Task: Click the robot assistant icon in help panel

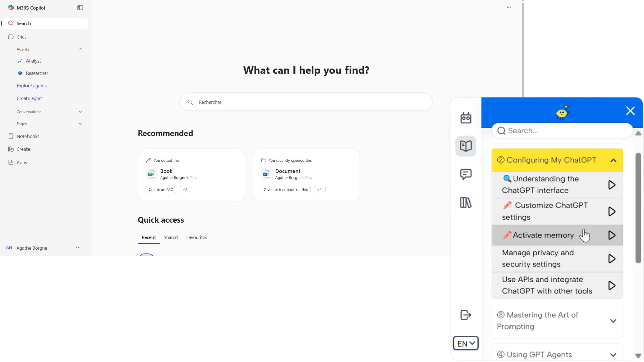Action: click(466, 118)
